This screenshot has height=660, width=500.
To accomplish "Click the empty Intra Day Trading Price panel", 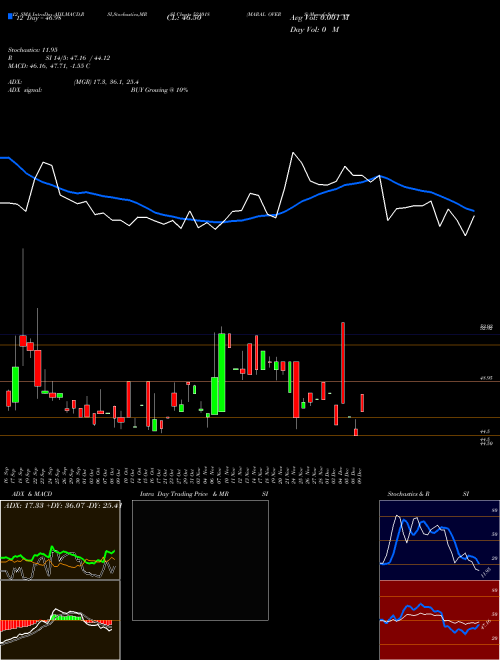I will [200, 560].
